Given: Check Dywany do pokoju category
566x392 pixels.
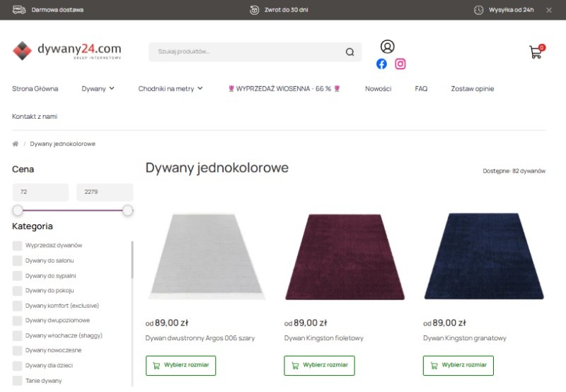Looking at the screenshot, I should pos(17,291).
